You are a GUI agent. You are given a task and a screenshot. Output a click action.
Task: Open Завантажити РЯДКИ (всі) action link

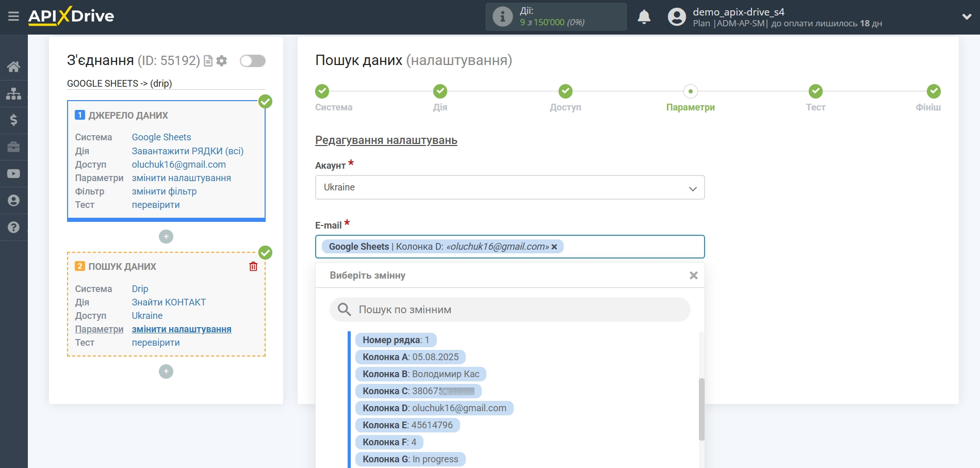[x=188, y=151]
